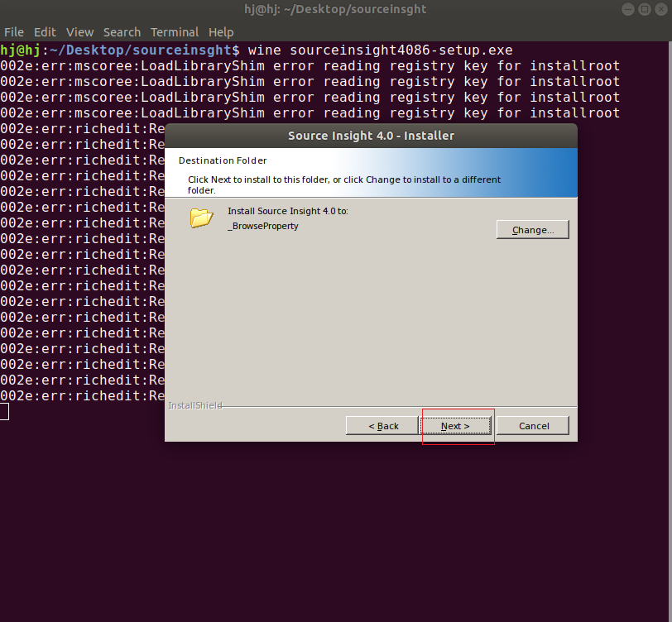Open the Help menu
Viewport: 672px width, 622px height.
coord(221,32)
